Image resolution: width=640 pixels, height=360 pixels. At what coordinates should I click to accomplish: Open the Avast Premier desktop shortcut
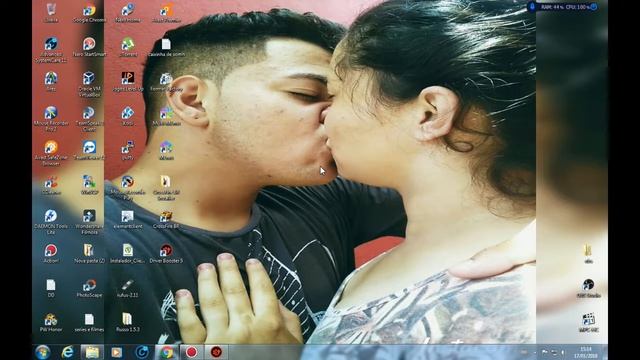[166, 12]
